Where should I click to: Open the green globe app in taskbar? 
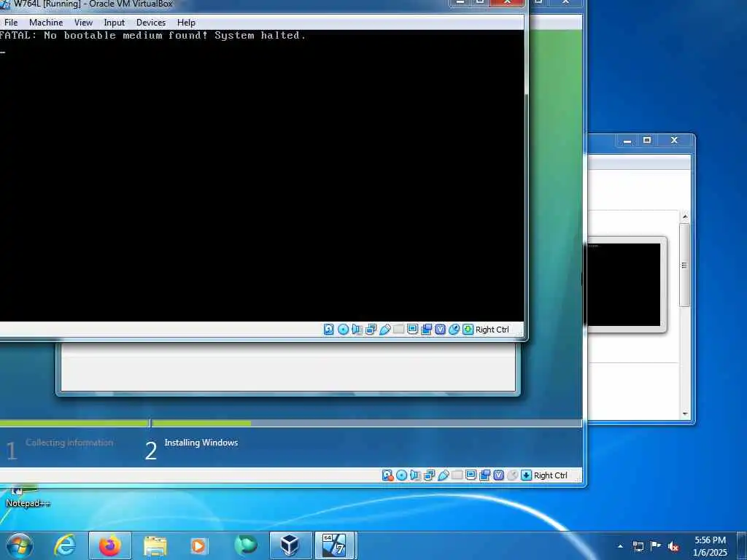pos(246,545)
